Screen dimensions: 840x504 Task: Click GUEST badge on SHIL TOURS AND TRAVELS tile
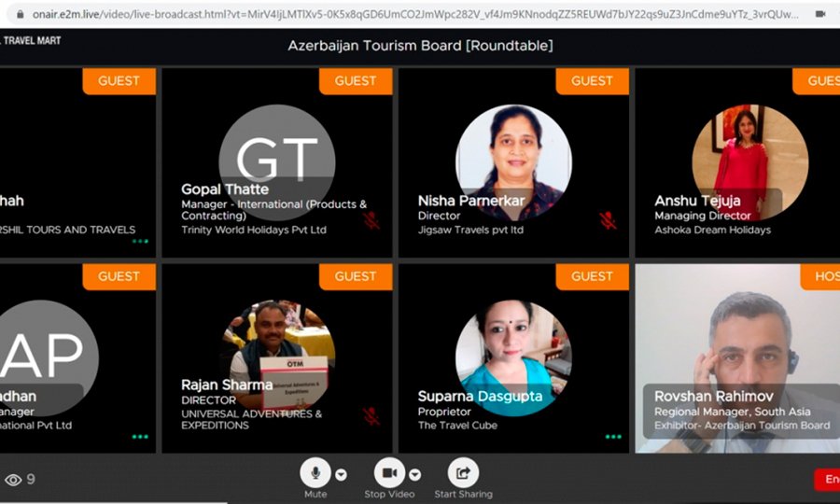click(119, 81)
